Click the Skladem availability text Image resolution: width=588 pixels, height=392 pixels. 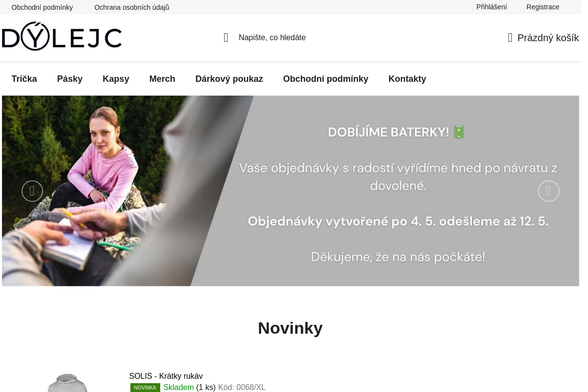(179, 388)
